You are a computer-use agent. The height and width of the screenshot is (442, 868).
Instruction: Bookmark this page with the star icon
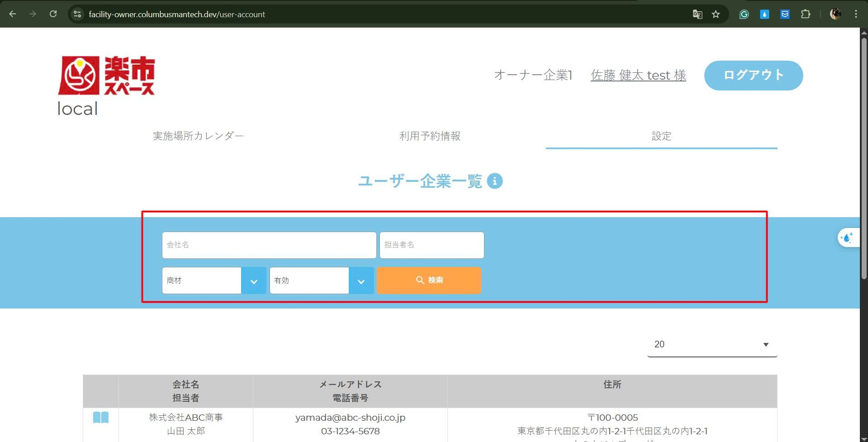(x=716, y=14)
